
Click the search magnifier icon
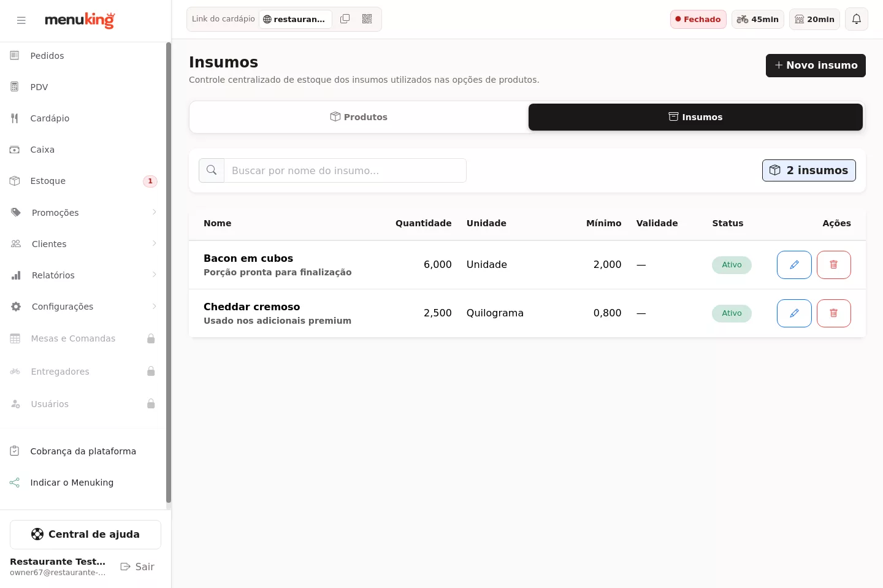[212, 170]
